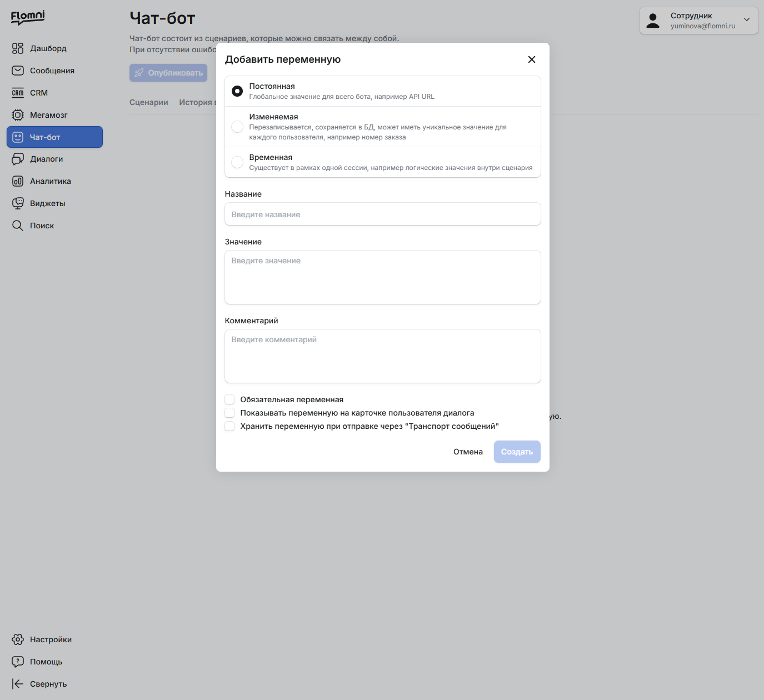Focus the Введите название input field
The height and width of the screenshot is (700, 764).
click(383, 214)
